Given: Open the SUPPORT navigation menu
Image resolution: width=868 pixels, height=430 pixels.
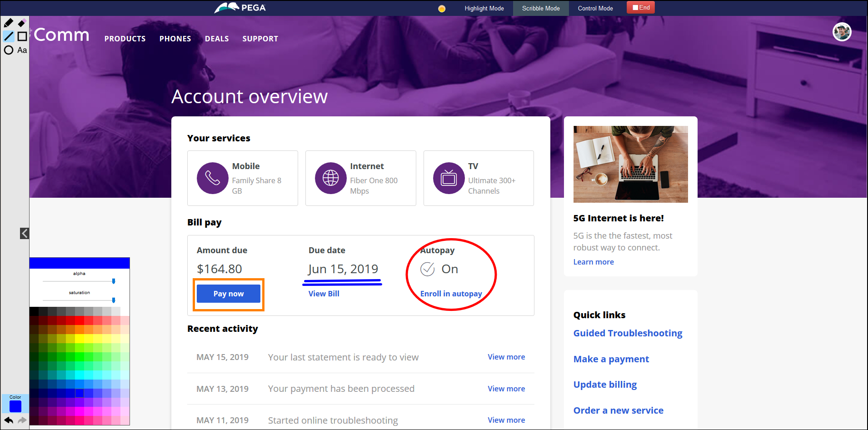Looking at the screenshot, I should [260, 39].
